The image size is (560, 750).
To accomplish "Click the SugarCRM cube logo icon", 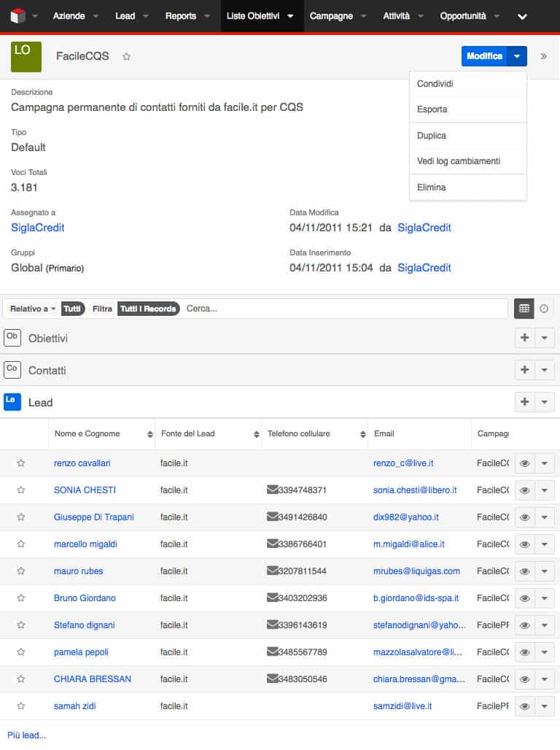I will [17, 16].
